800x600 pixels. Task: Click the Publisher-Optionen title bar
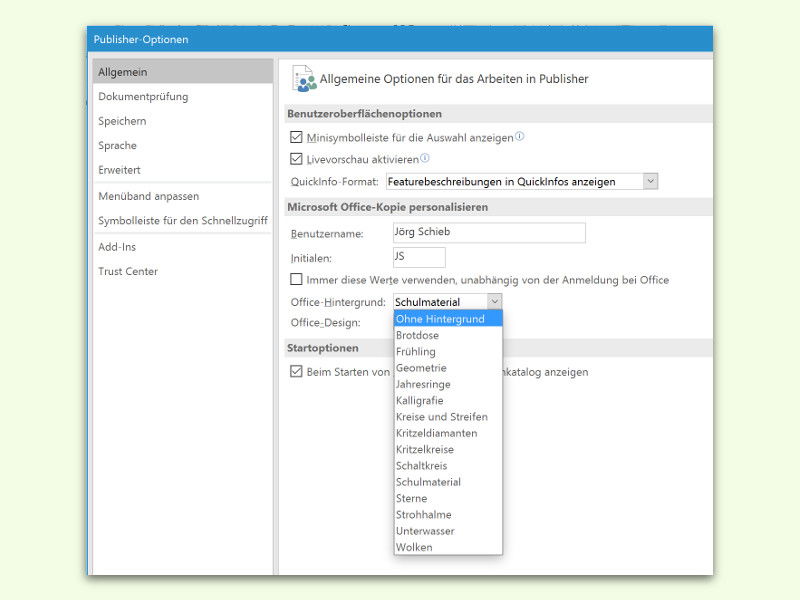click(x=400, y=39)
